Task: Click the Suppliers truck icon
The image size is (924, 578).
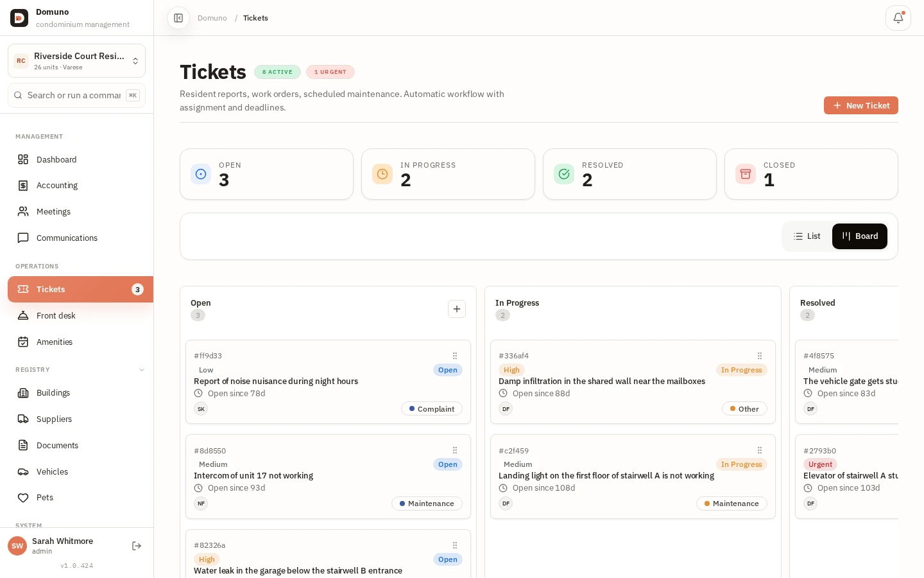Action: pos(23,419)
